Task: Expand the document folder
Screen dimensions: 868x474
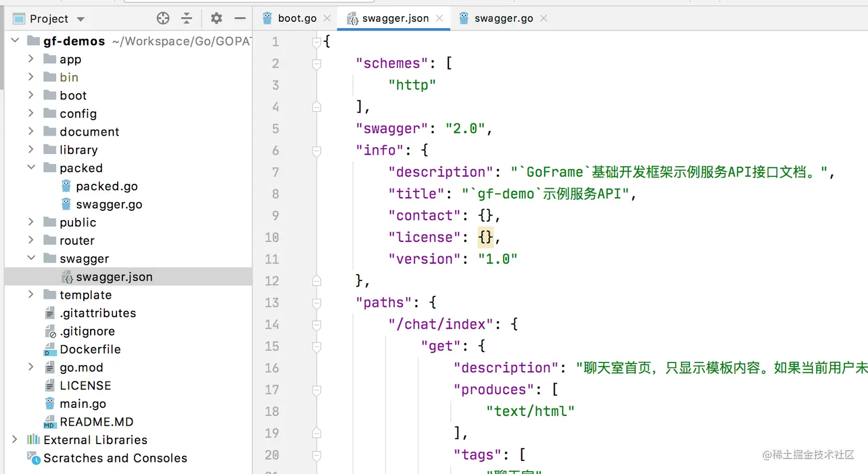Action: (31, 131)
